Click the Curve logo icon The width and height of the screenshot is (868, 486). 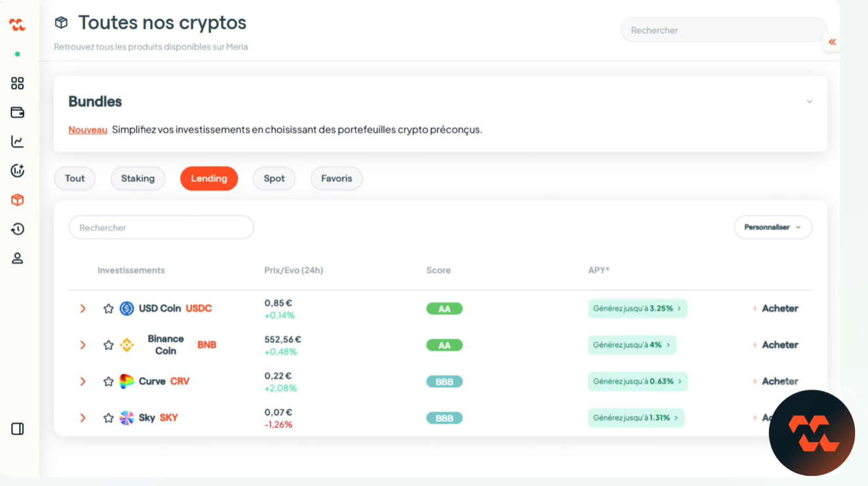pos(127,381)
